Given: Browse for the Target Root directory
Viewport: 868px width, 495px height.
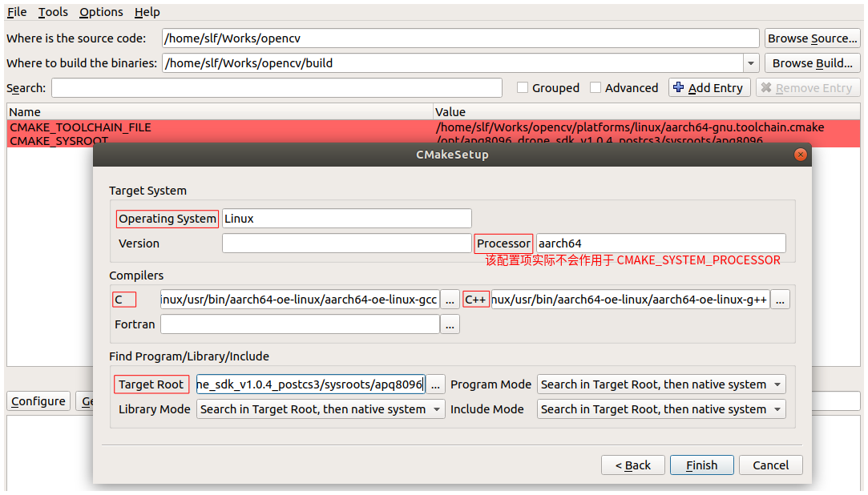Looking at the screenshot, I should tap(434, 384).
